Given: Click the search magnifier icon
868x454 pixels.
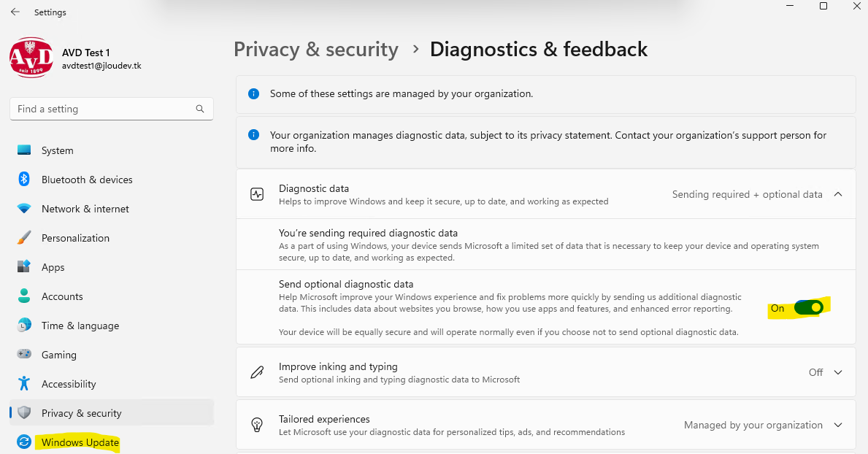Looking at the screenshot, I should pyautogui.click(x=200, y=109).
